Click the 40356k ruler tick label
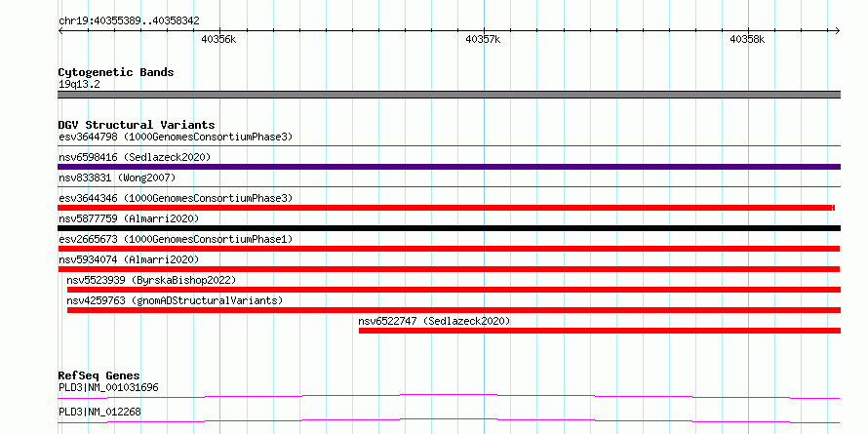This screenshot has height=434, width=868. pos(218,39)
